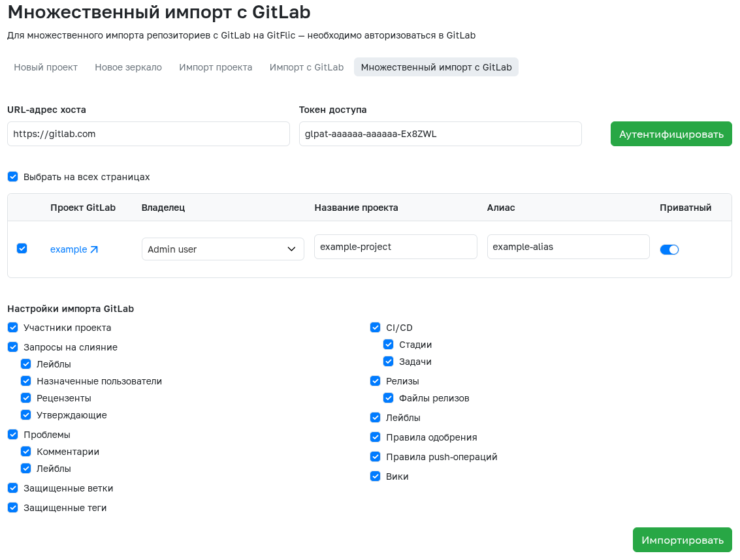Image resolution: width=740 pixels, height=560 pixels.
Task: Toggle Утверждающие checkbox
Action: pyautogui.click(x=26, y=414)
